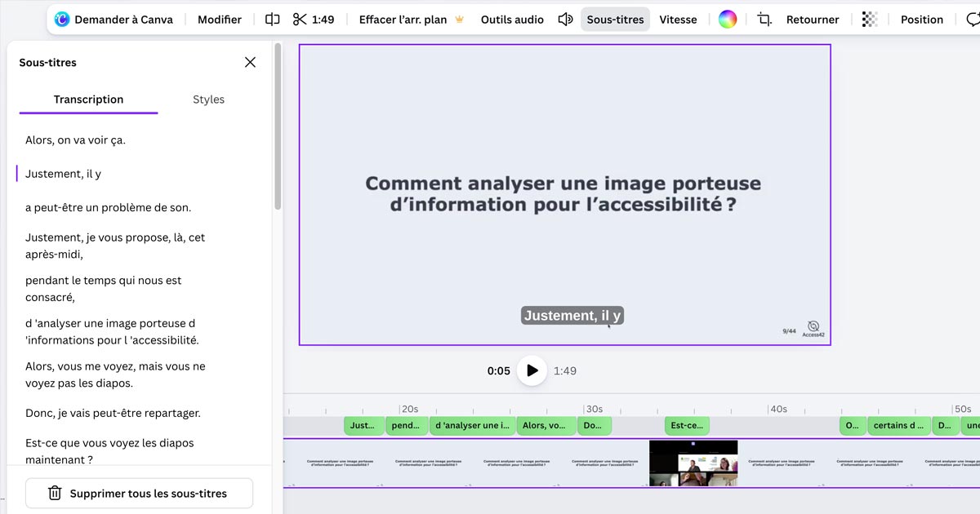Select the 'Just...' subtitle block in timeline

pyautogui.click(x=363, y=425)
